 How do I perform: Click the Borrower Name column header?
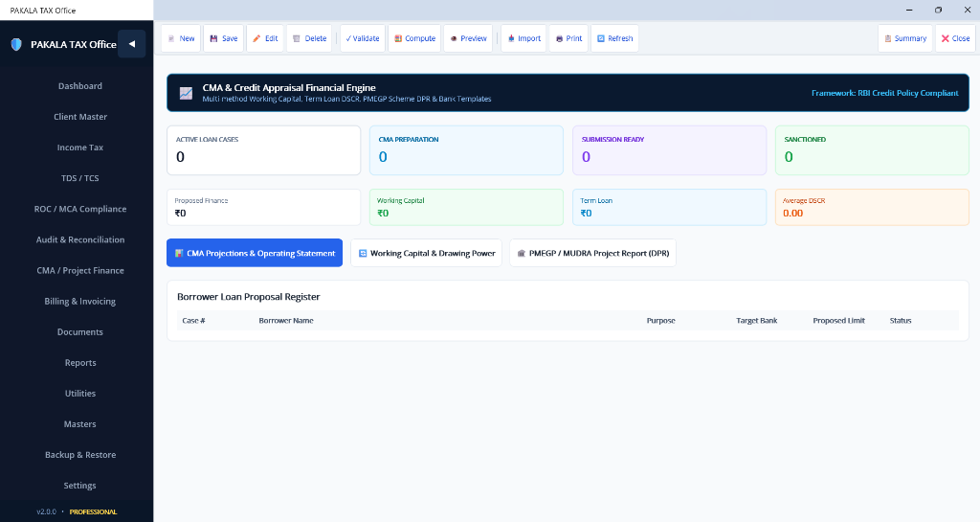286,321
